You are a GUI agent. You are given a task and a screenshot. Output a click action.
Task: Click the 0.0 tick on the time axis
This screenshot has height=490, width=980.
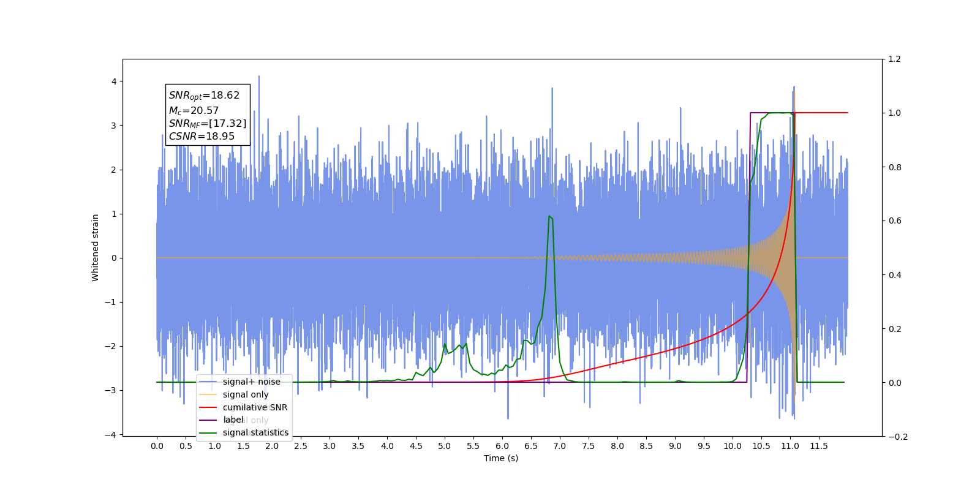[157, 446]
